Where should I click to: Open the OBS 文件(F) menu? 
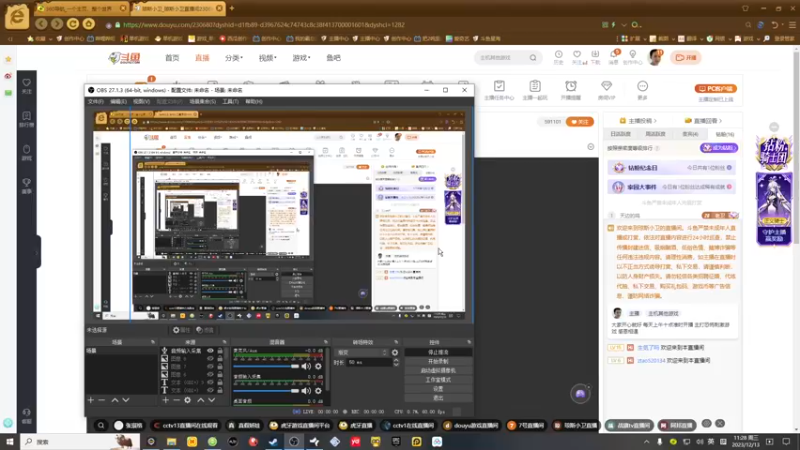(x=95, y=102)
